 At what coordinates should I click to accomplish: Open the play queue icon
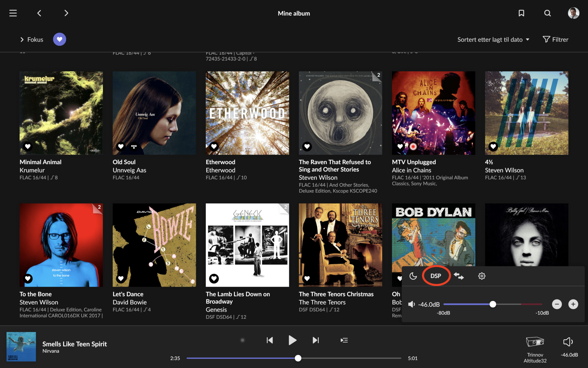[344, 340]
